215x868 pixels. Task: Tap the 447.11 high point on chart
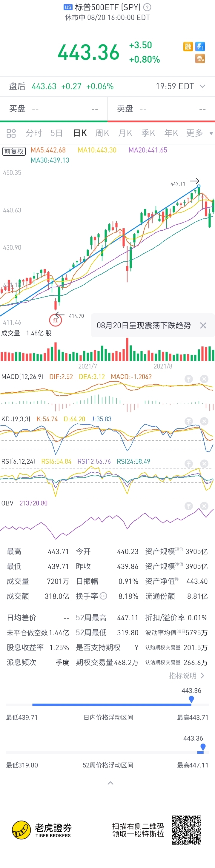tap(199, 186)
